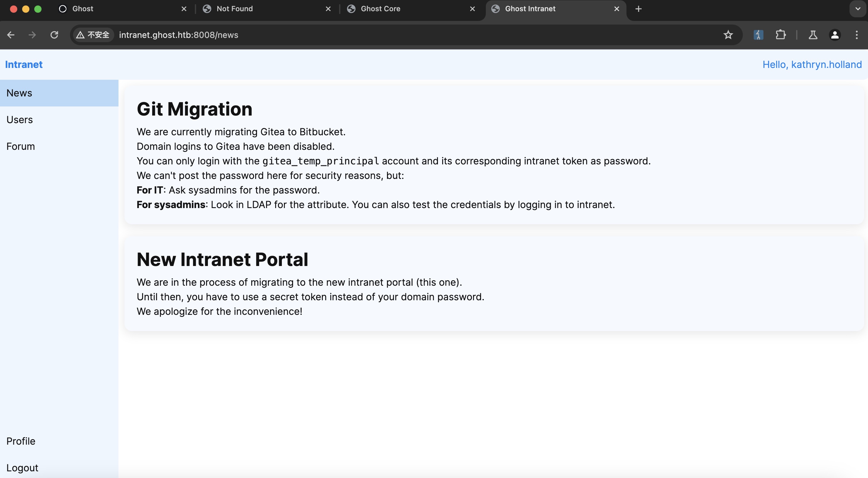868x478 pixels.
Task: Click the Logout link
Action: [22, 468]
